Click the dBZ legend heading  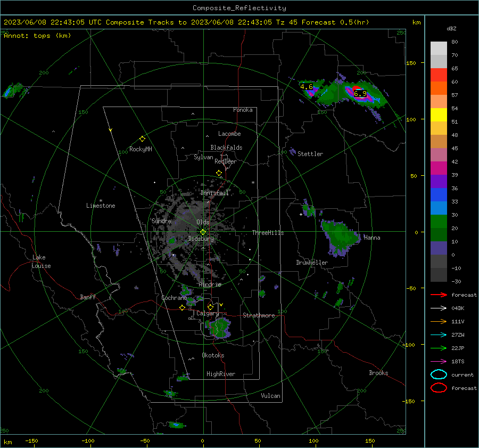tap(451, 28)
